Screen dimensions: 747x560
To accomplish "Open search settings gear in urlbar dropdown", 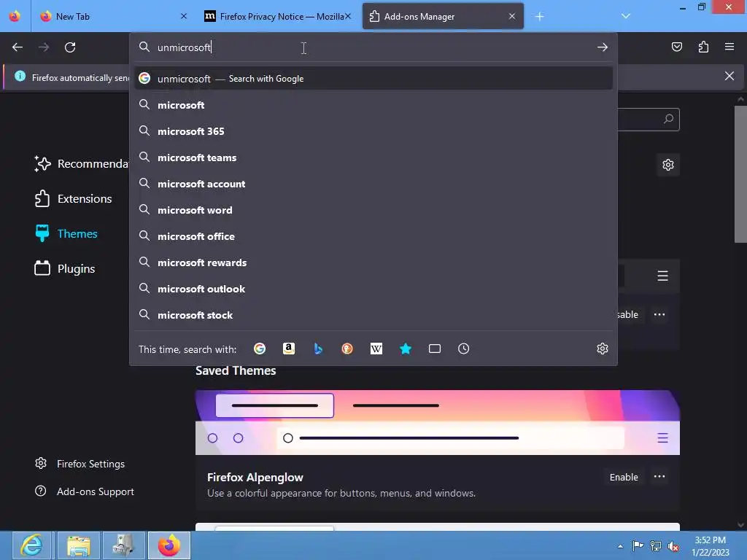I will (602, 349).
